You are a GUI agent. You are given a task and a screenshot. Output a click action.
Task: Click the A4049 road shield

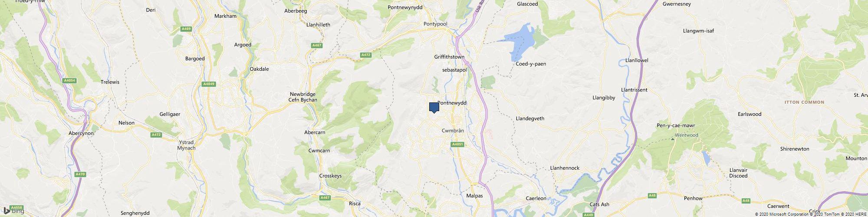(209, 84)
